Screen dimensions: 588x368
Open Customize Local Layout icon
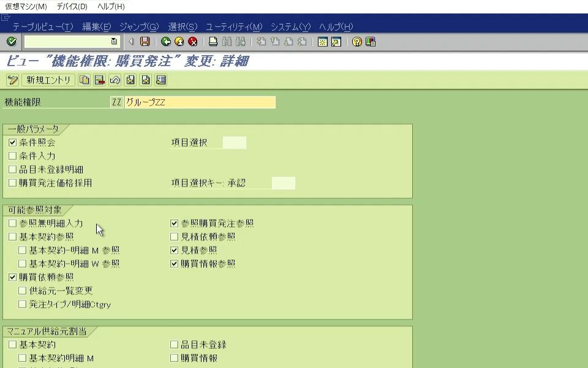pyautogui.click(x=371, y=41)
